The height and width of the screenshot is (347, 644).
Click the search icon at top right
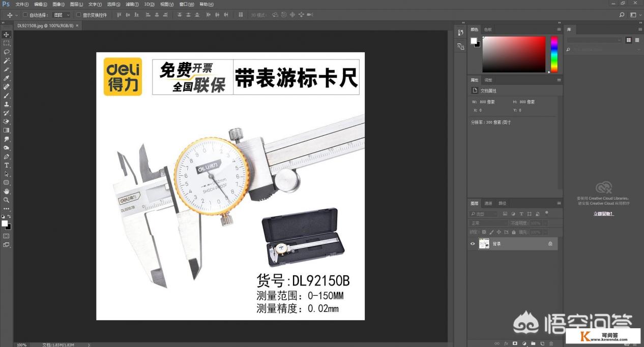coord(622,15)
